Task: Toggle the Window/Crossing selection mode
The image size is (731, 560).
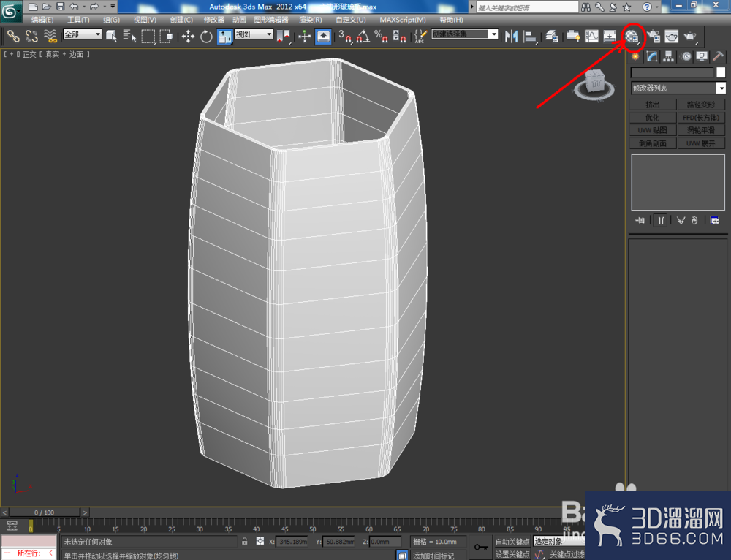Action: [x=166, y=36]
